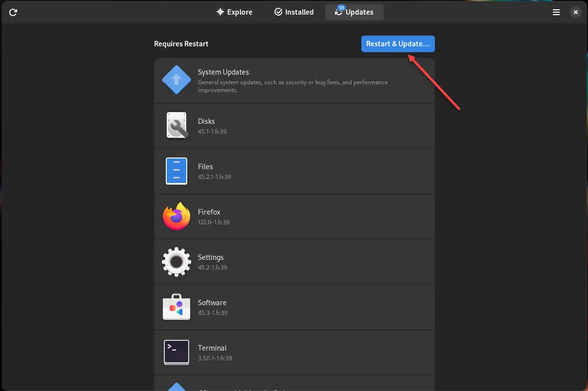Click the Settings gear icon
This screenshot has height=391, width=588.
(x=176, y=262)
